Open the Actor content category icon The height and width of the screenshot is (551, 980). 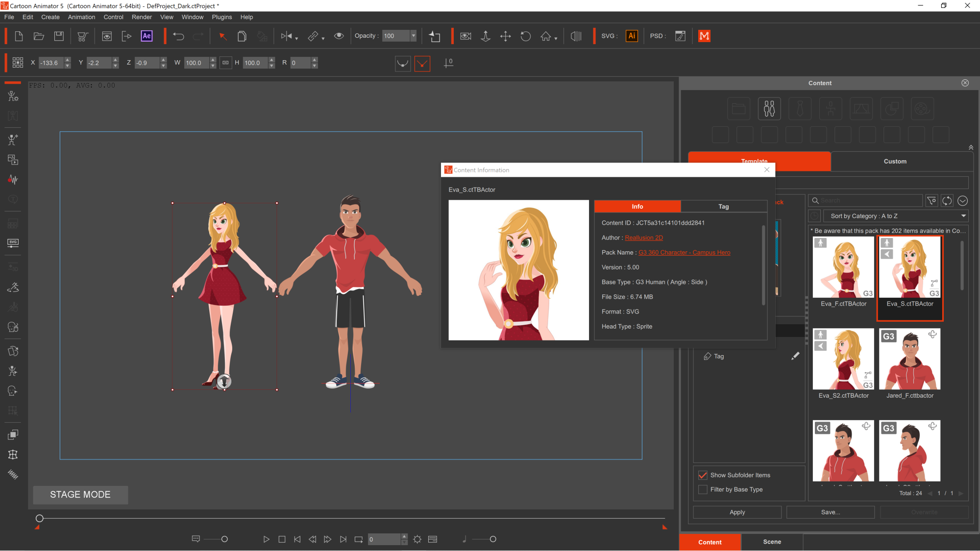click(769, 108)
